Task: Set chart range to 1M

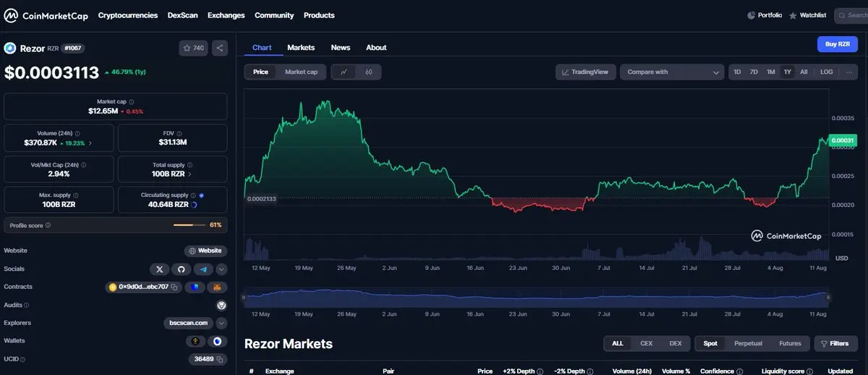Action: tap(770, 72)
